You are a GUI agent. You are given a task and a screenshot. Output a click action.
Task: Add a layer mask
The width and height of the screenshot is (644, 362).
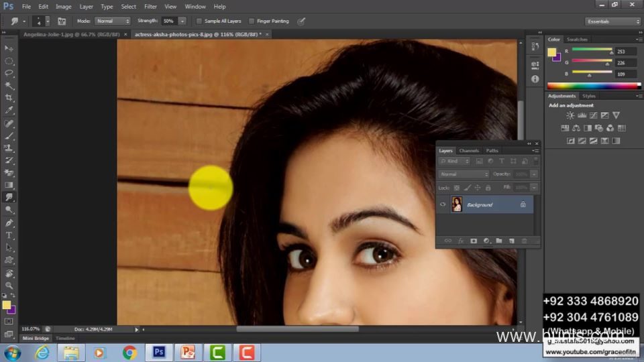click(474, 241)
